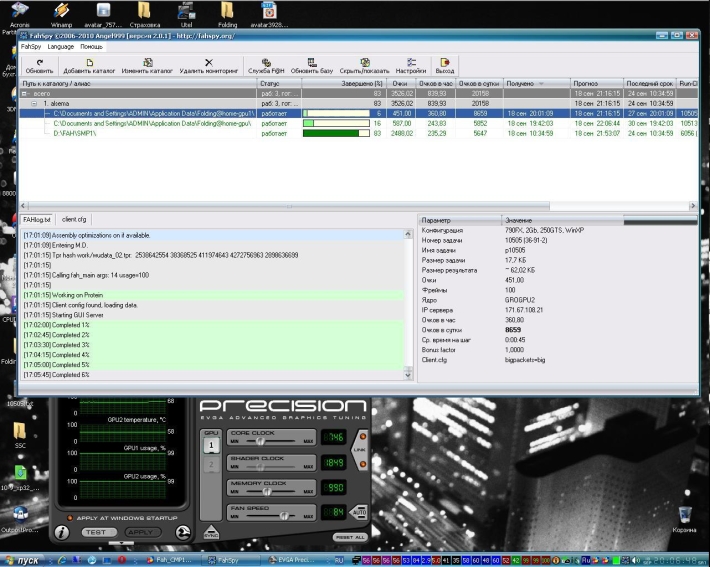This screenshot has width=710, height=567.
Task: Click the пуск Start button
Action: point(22,560)
